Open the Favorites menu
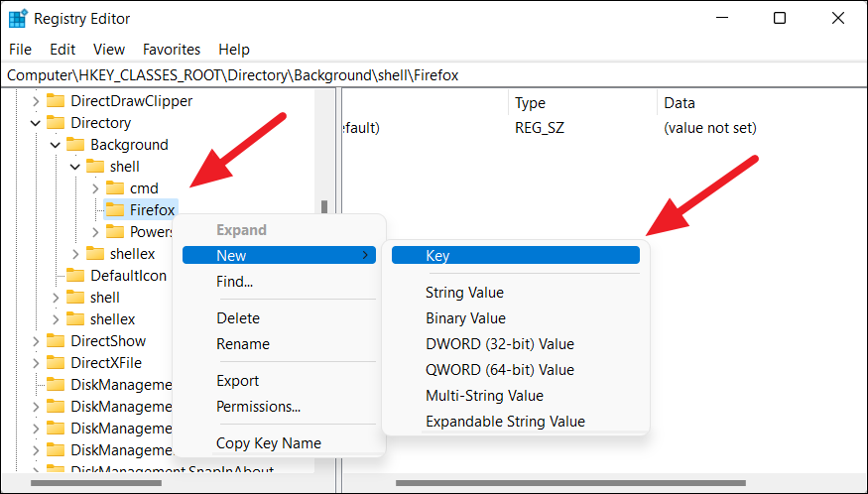Image resolution: width=868 pixels, height=494 pixels. (171, 49)
